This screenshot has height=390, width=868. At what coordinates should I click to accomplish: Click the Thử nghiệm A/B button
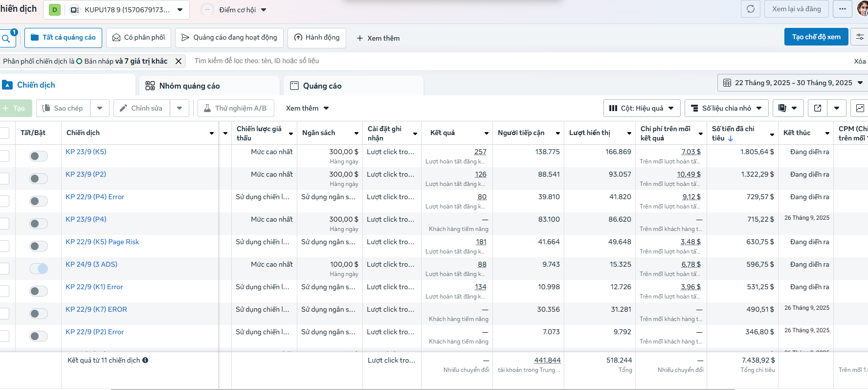(x=236, y=108)
